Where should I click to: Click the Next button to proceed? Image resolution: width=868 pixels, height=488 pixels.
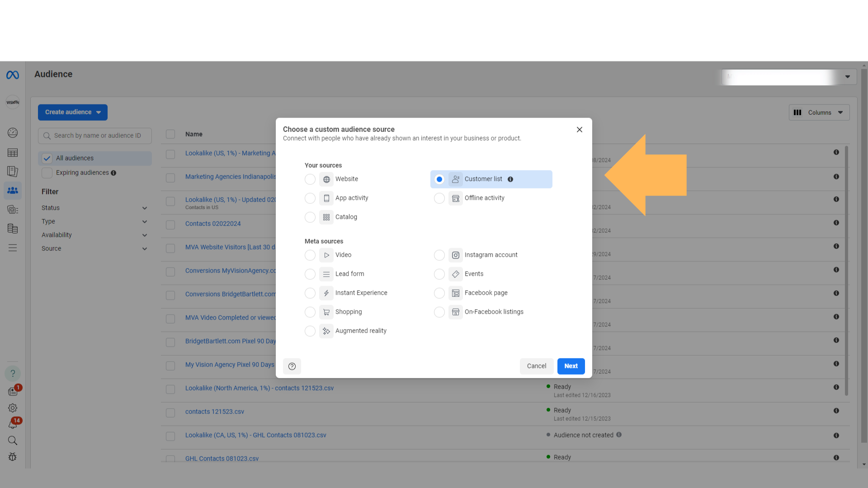pyautogui.click(x=571, y=366)
